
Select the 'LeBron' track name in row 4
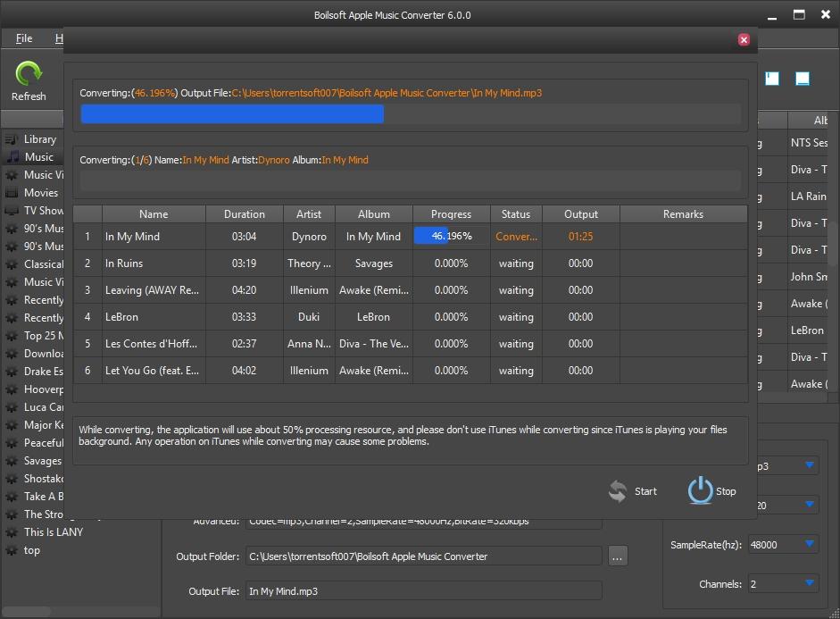(x=121, y=317)
